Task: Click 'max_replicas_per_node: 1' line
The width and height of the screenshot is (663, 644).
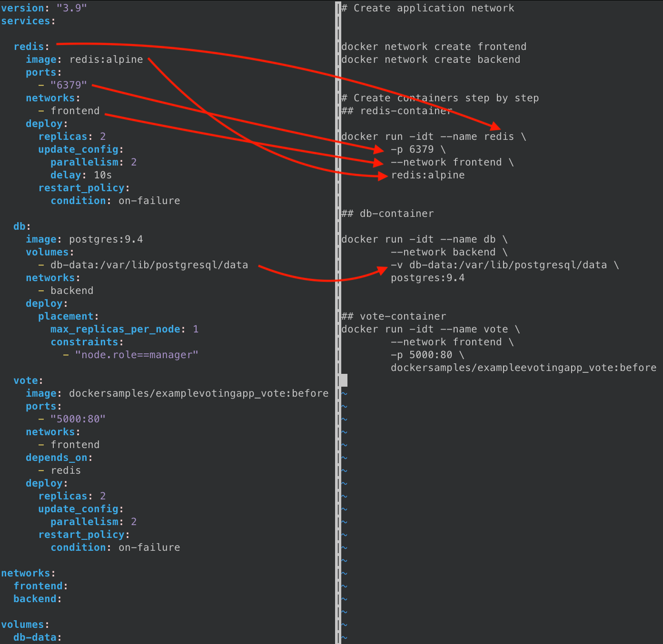Action: click(x=124, y=329)
